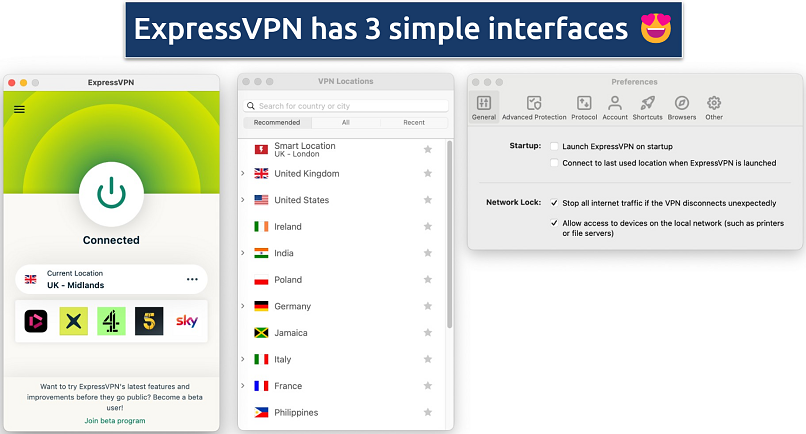The image size is (806, 434).
Task: Uncheck Allow access to local network devices
Action: (554, 223)
